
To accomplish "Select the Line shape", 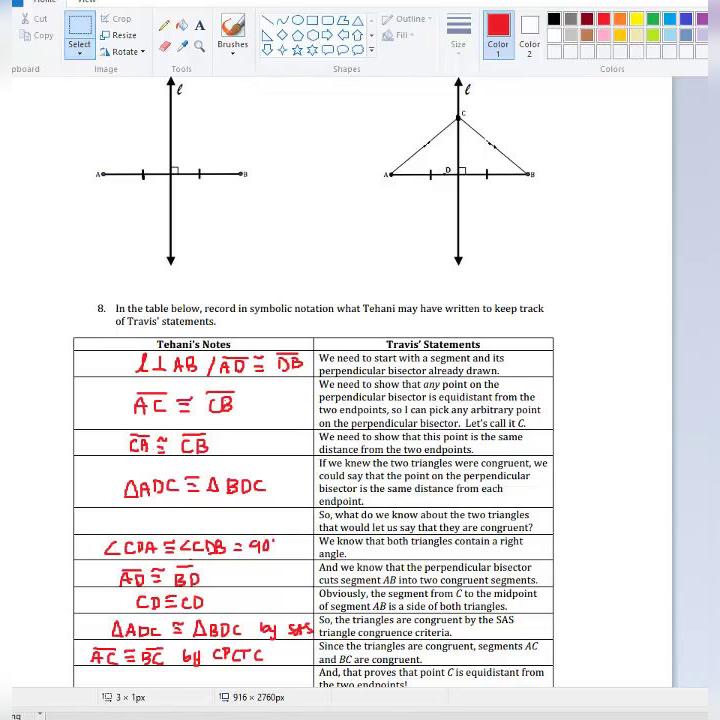I will click(x=268, y=20).
